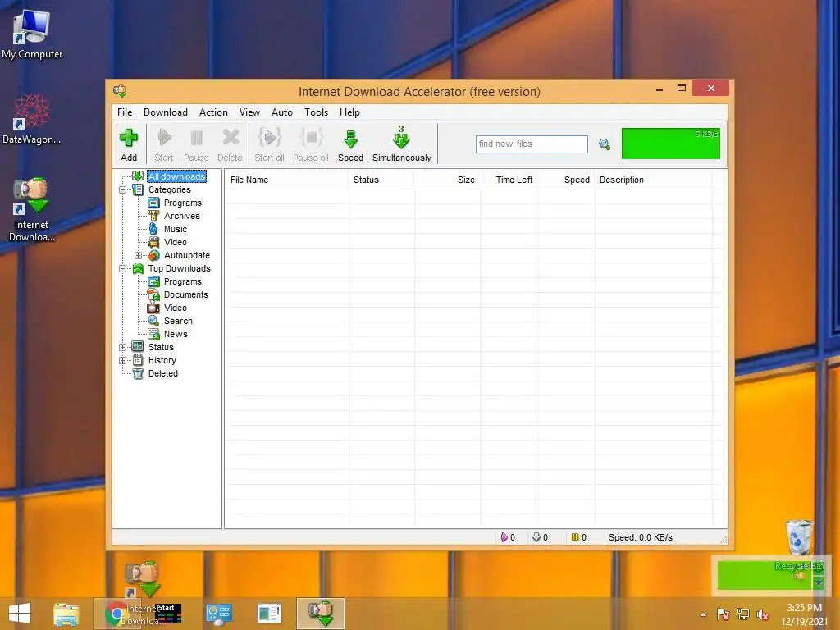840x630 pixels.
Task: Open the Recycle Bin desktop icon
Action: click(799, 544)
